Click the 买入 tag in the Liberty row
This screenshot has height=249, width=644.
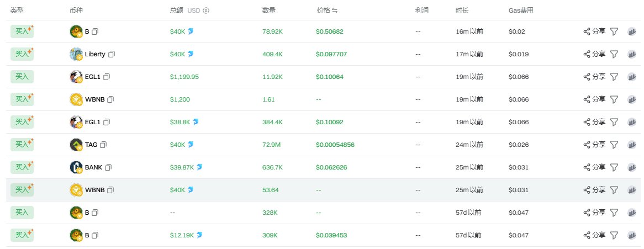[x=22, y=54]
